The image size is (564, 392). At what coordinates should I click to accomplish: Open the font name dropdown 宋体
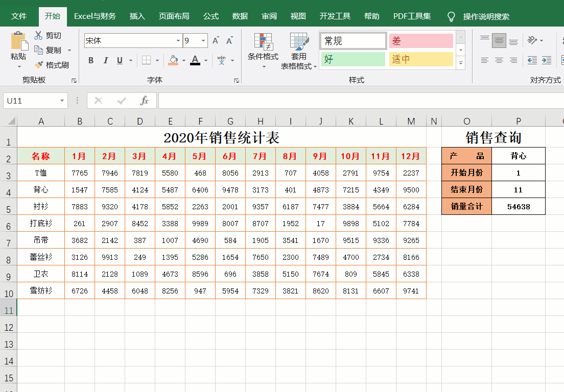click(178, 41)
